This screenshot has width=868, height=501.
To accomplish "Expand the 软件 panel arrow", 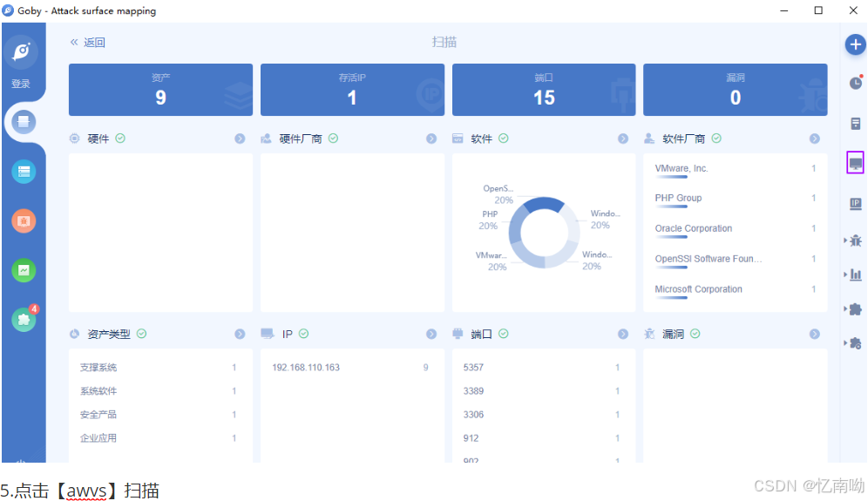I will [x=623, y=139].
